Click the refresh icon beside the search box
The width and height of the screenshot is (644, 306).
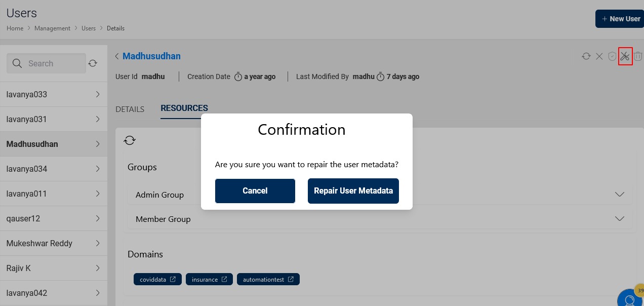[x=93, y=63]
